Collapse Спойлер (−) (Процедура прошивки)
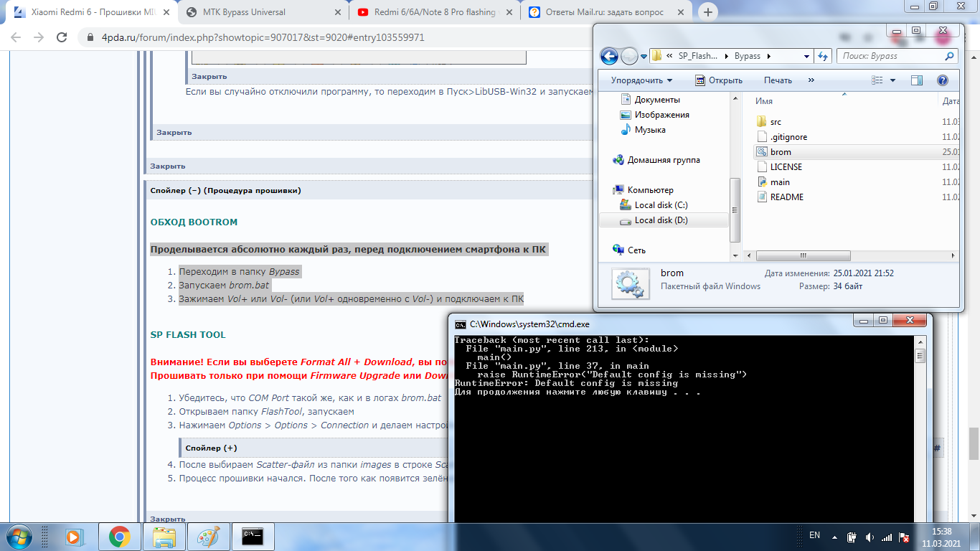Screen dimensions: 980x551 pos(225,190)
